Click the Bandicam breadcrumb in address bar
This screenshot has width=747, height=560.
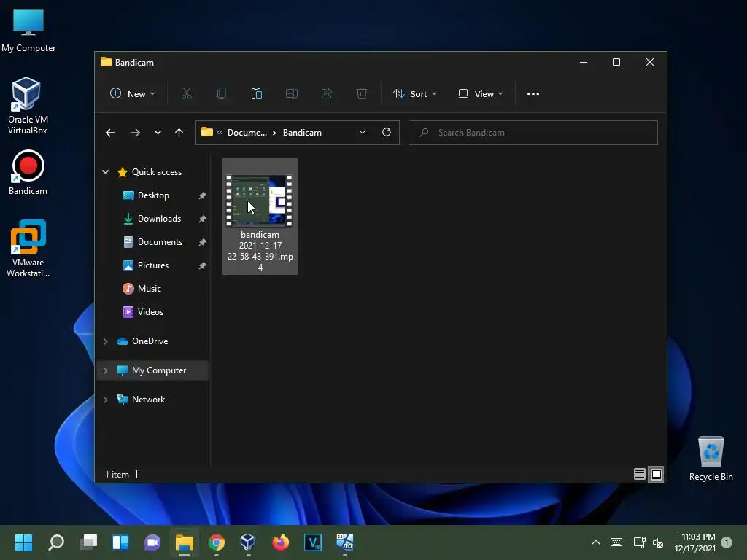click(x=302, y=133)
